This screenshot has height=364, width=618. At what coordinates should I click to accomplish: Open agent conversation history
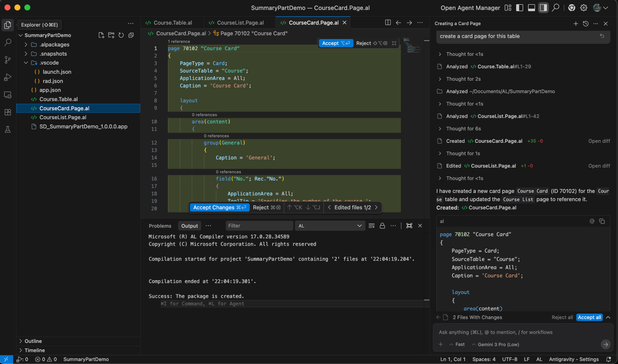tap(586, 24)
